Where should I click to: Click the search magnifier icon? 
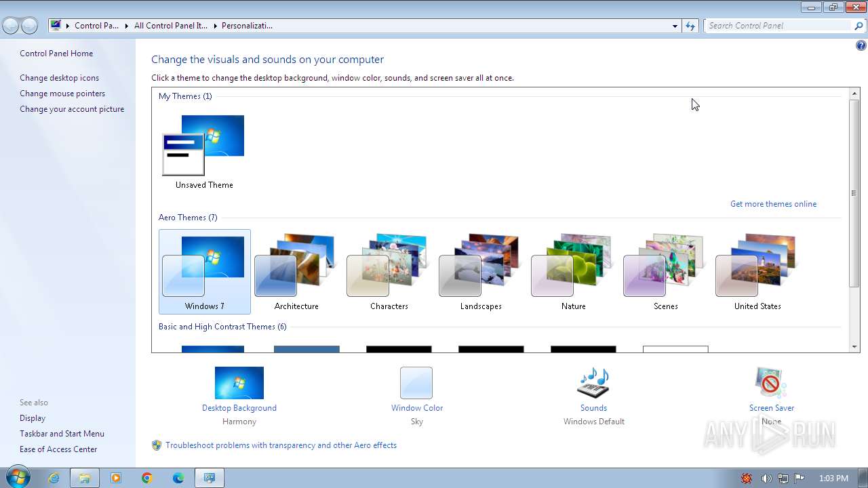[859, 26]
